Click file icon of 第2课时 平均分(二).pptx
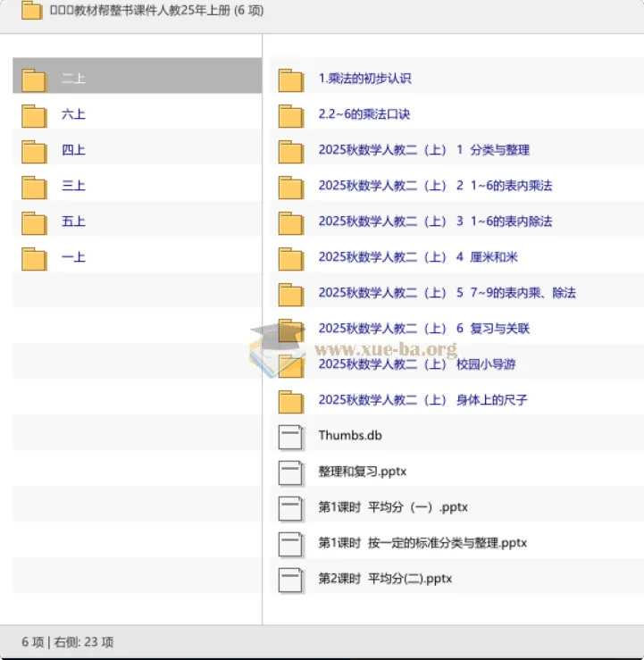This screenshot has width=644, height=660. [x=290, y=581]
